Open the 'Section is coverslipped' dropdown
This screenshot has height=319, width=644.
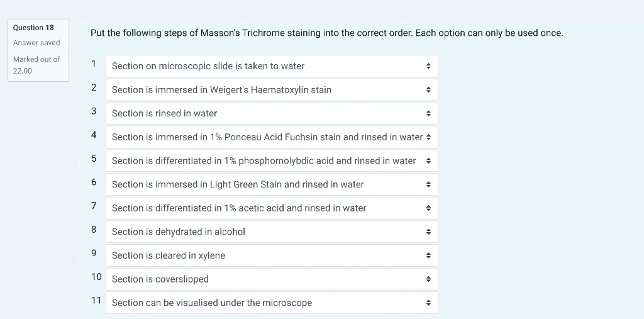270,279
